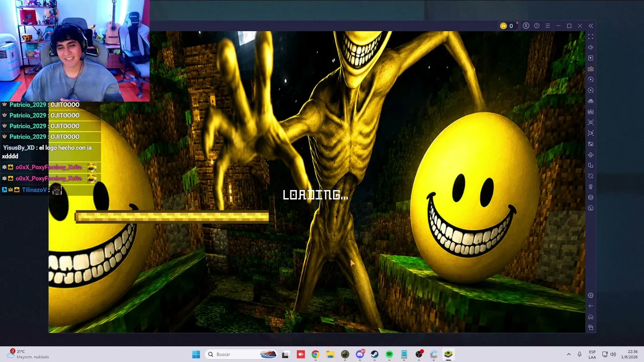
Task: Open BlueStacks settings gear icon
Action: [x=591, y=296]
